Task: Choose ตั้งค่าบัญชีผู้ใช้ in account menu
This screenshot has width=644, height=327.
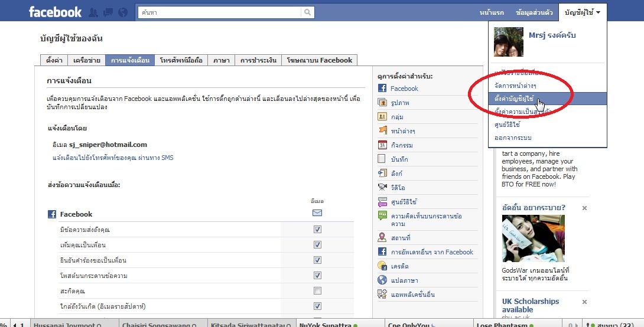Action: pos(548,99)
